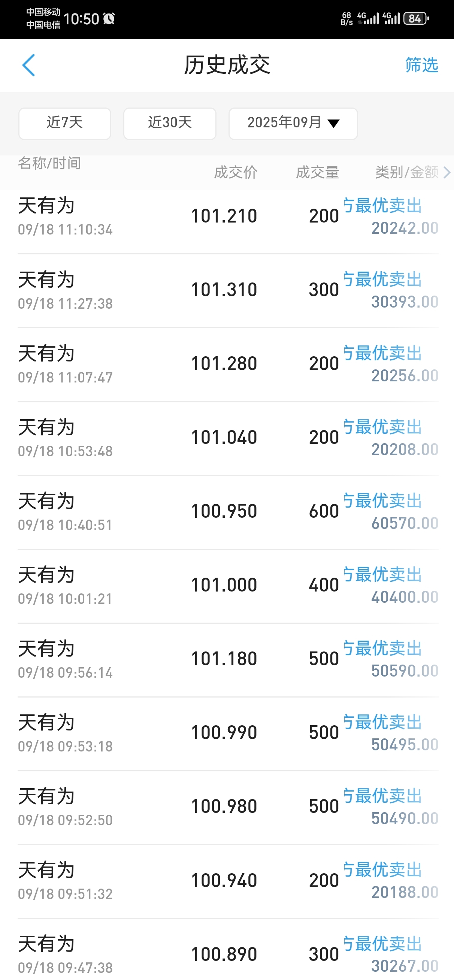Tap the battery indicator showing 84
This screenshot has width=454, height=980.
417,18
